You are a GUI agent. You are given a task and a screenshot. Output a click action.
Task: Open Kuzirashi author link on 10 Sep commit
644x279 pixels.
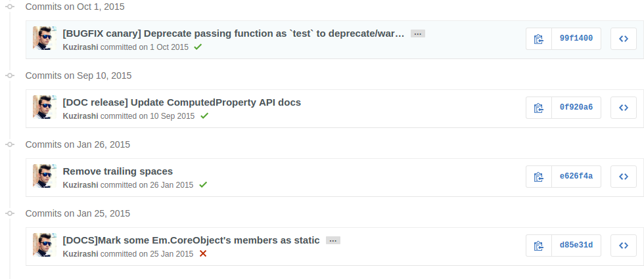[80, 116]
